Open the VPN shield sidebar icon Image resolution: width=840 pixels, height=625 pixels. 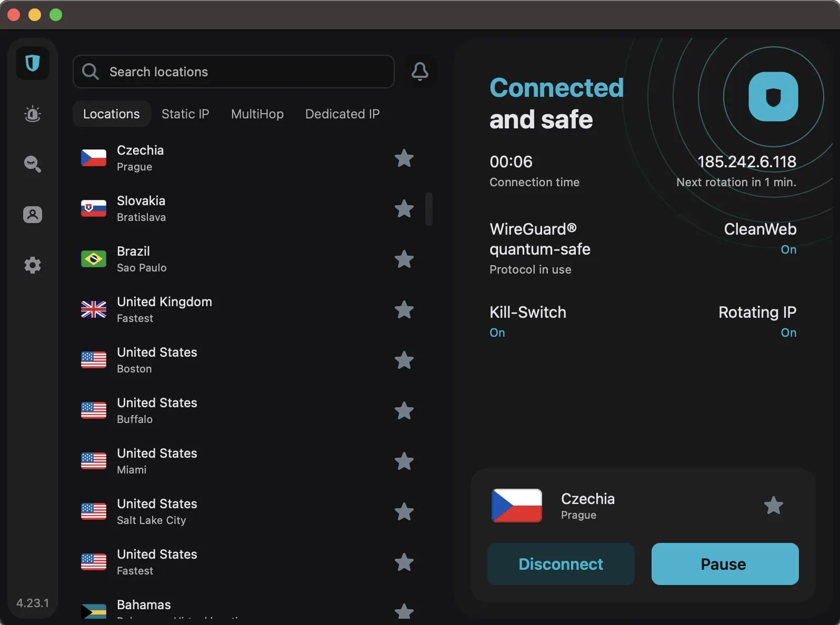[33, 63]
